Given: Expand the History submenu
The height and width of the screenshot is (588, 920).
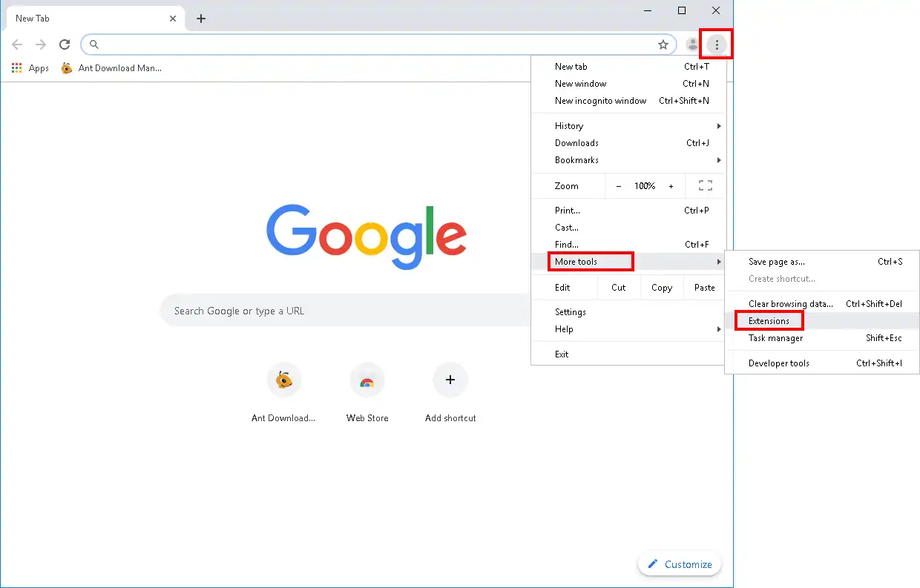Looking at the screenshot, I should coord(628,126).
